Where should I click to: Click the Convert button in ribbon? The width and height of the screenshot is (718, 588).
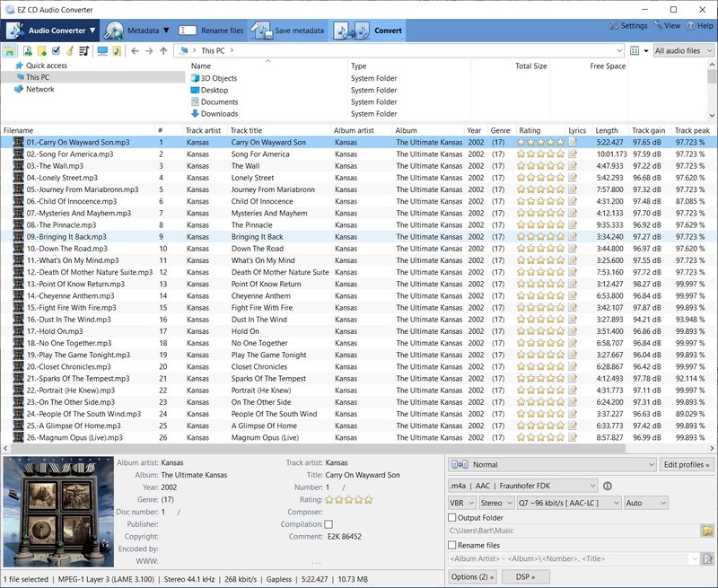coord(367,31)
